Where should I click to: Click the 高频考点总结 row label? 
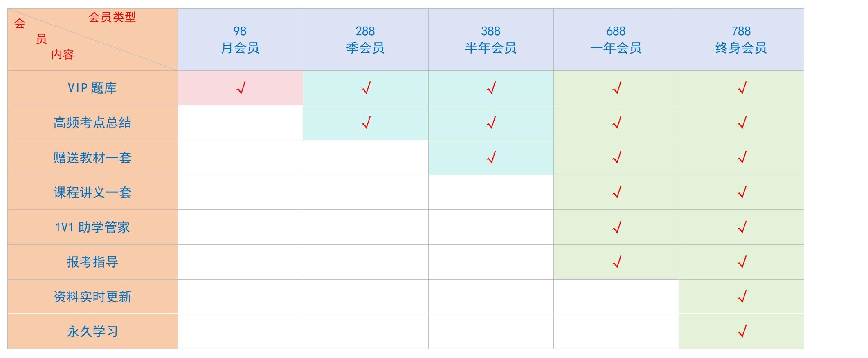point(92,123)
